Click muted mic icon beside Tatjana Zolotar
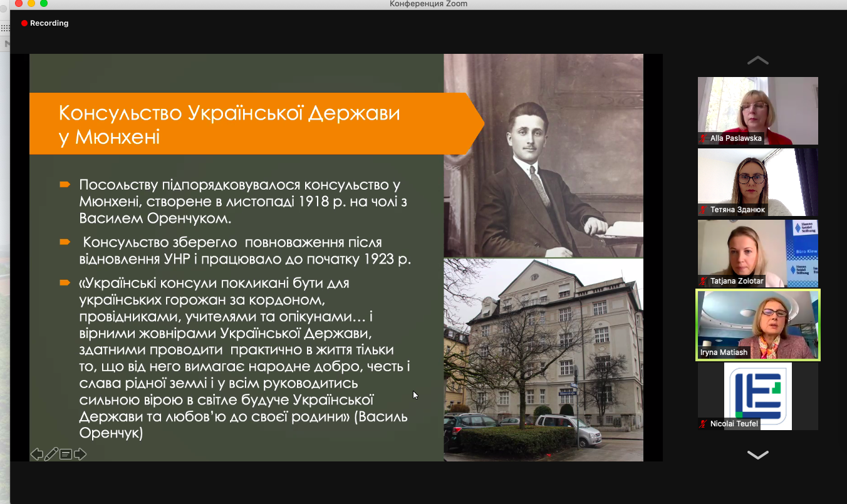This screenshot has width=847, height=504. [x=704, y=281]
